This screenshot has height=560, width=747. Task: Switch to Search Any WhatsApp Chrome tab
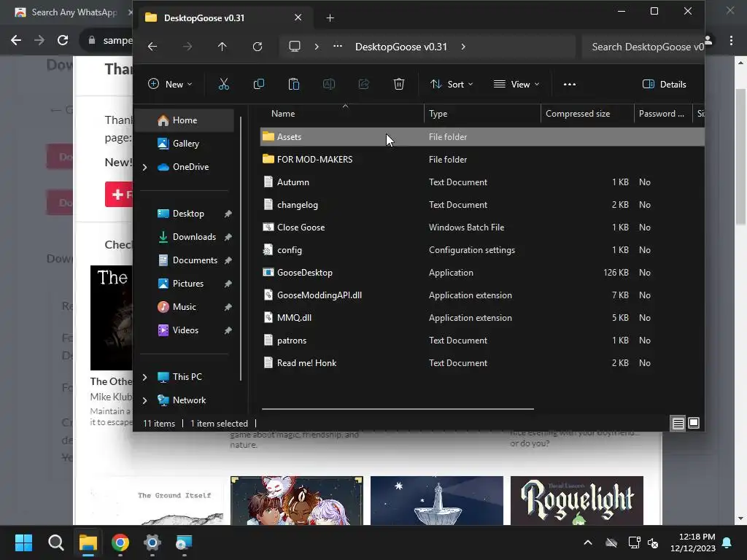pos(71,12)
